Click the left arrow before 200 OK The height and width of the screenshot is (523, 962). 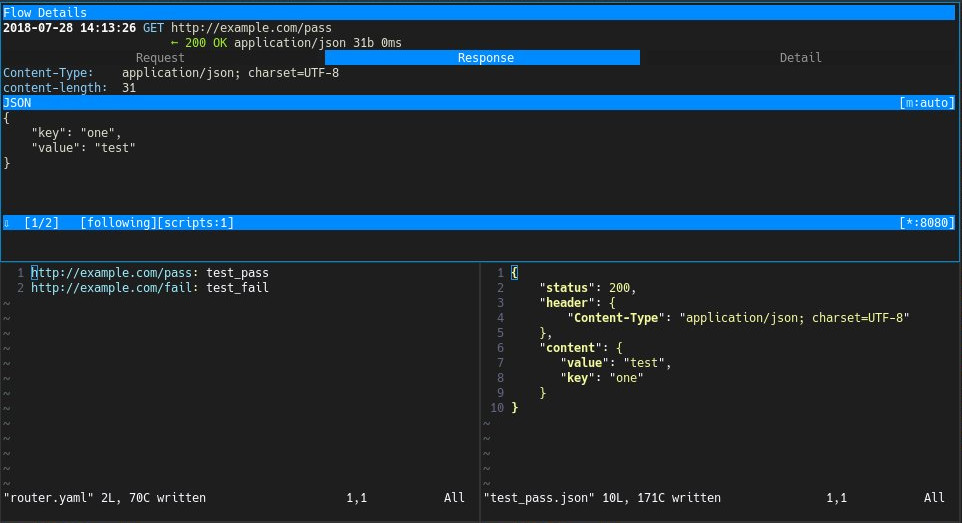(174, 43)
